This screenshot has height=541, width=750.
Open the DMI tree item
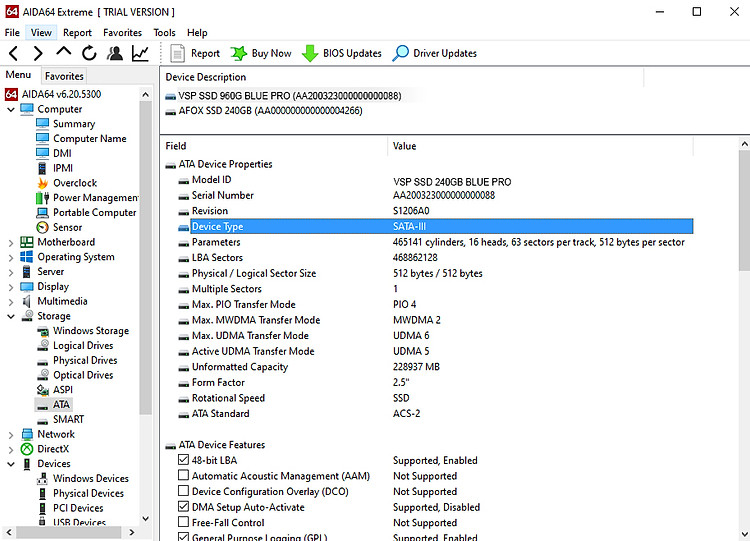pos(62,154)
